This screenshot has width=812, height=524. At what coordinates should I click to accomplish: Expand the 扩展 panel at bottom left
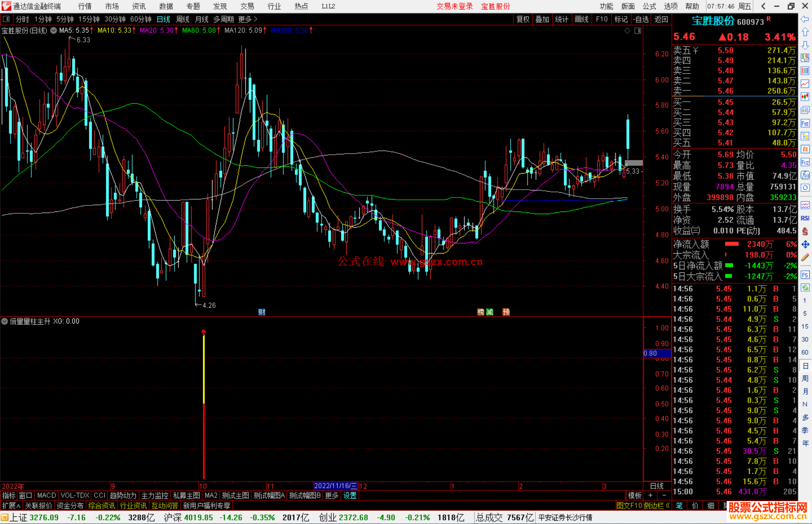pos(11,506)
